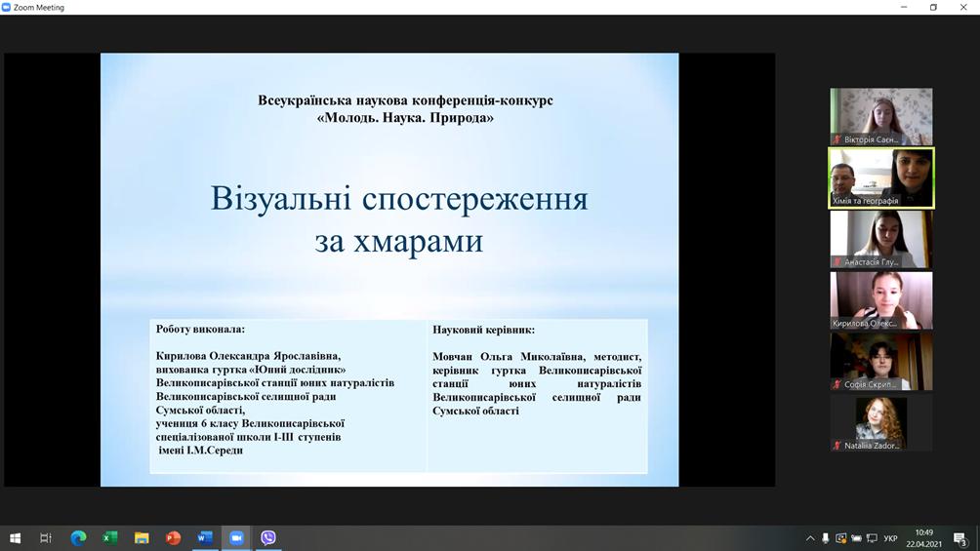Minimize the Zoom Meeting window
The image size is (980, 551).
pyautogui.click(x=904, y=8)
